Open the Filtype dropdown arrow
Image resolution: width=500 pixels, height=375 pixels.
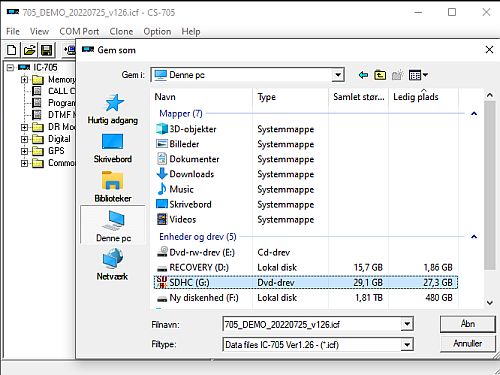pyautogui.click(x=407, y=344)
